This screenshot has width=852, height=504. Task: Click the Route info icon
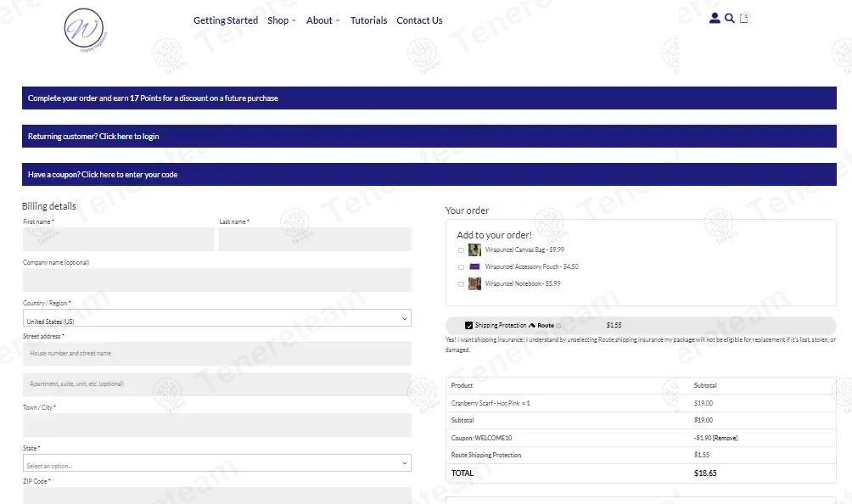pyautogui.click(x=558, y=326)
